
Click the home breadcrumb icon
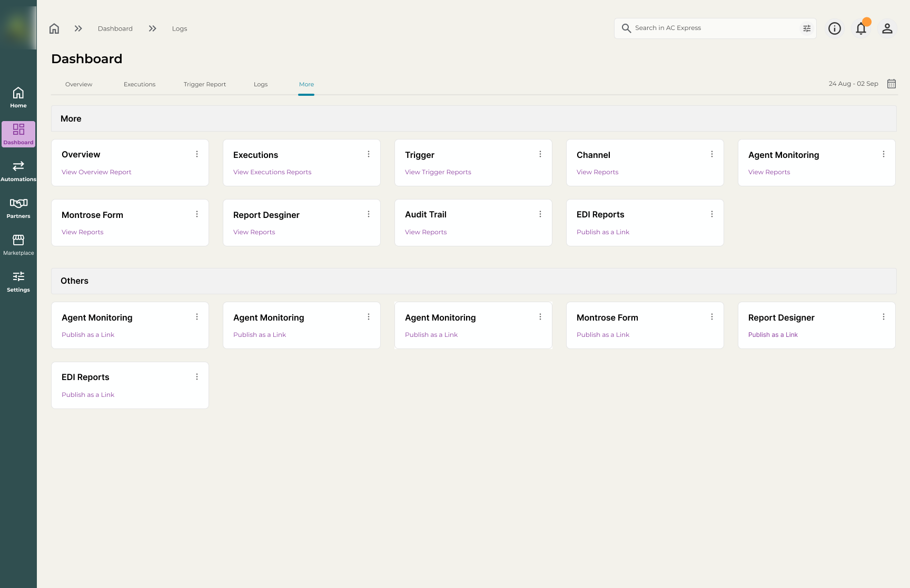click(54, 28)
